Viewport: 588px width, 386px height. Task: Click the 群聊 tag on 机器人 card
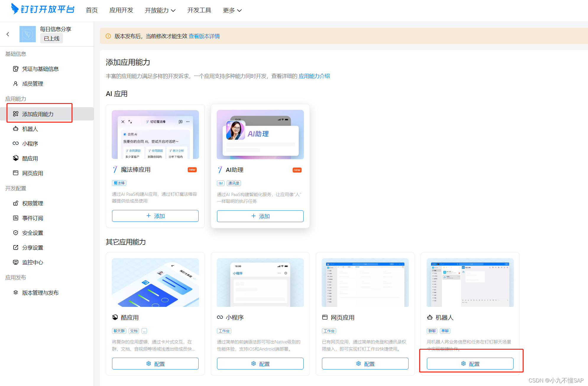[432, 331]
